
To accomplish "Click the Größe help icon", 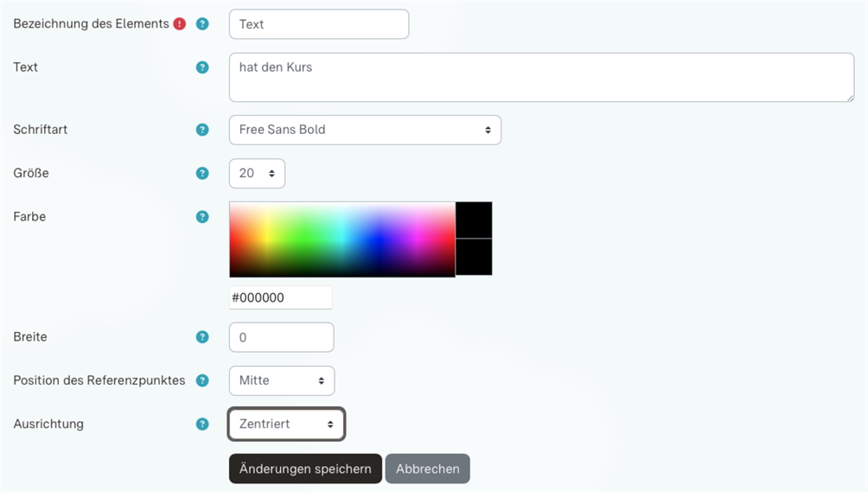I will (x=202, y=173).
